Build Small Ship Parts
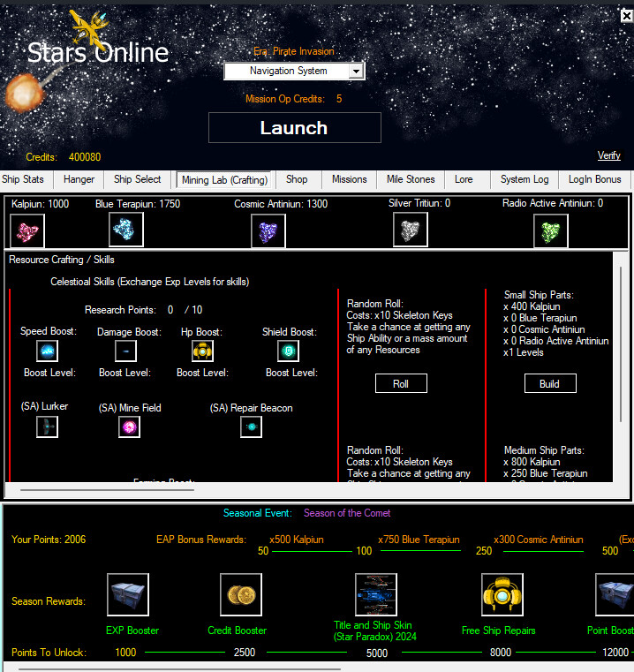 [549, 383]
